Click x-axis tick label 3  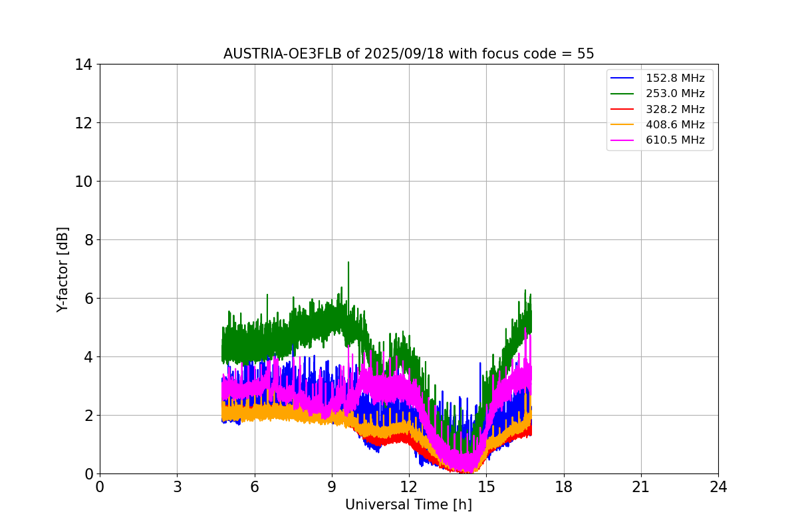(x=177, y=487)
